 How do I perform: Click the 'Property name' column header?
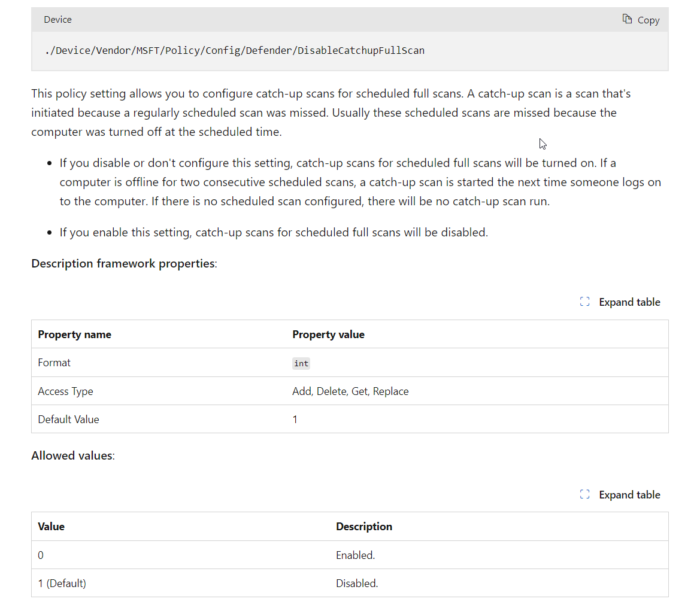point(75,335)
